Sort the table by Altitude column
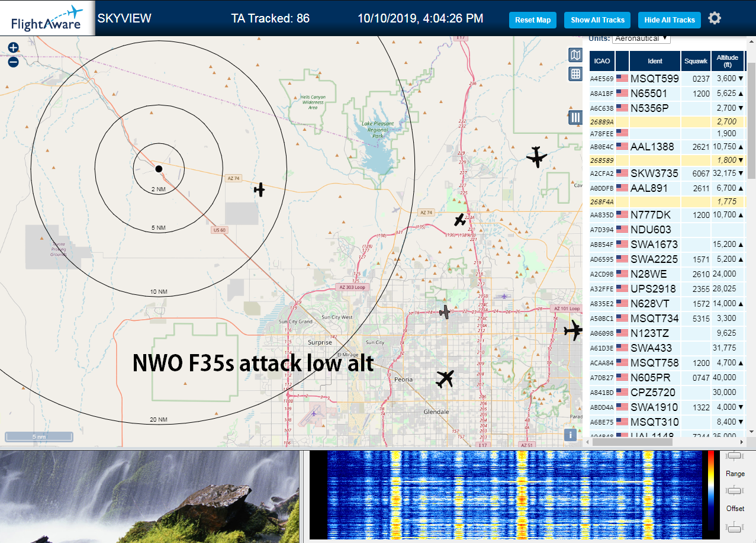The height and width of the screenshot is (543, 756). tap(728, 60)
